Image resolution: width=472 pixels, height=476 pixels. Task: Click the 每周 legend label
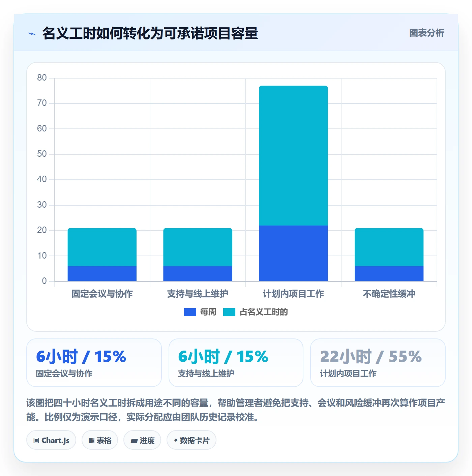click(208, 312)
